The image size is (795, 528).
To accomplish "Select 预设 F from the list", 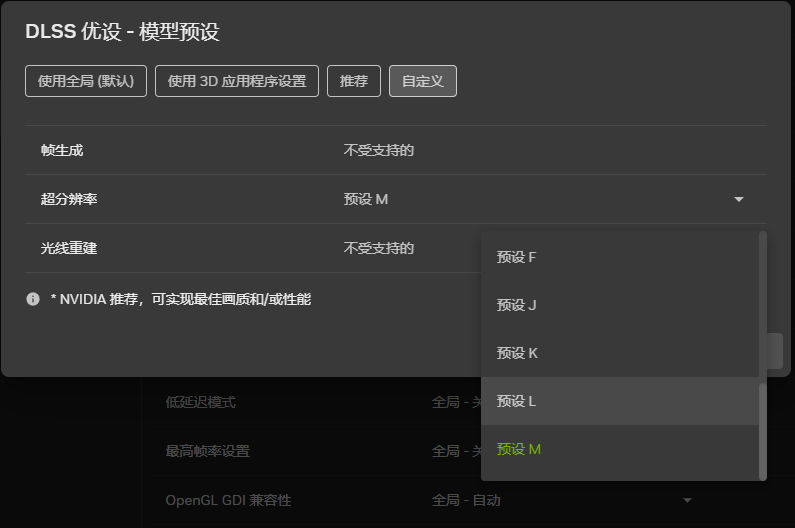I will point(517,257).
